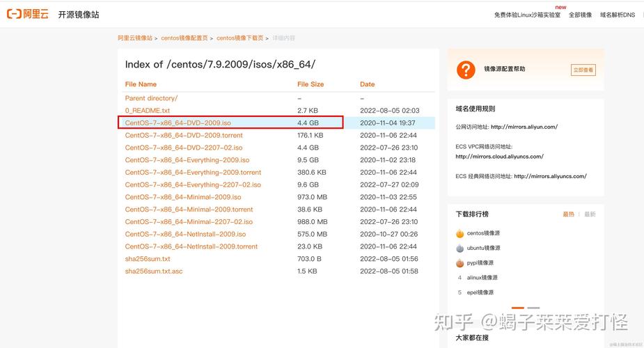Click the centos镜像源 rank medal icon
The width and height of the screenshot is (644, 348).
[460, 233]
